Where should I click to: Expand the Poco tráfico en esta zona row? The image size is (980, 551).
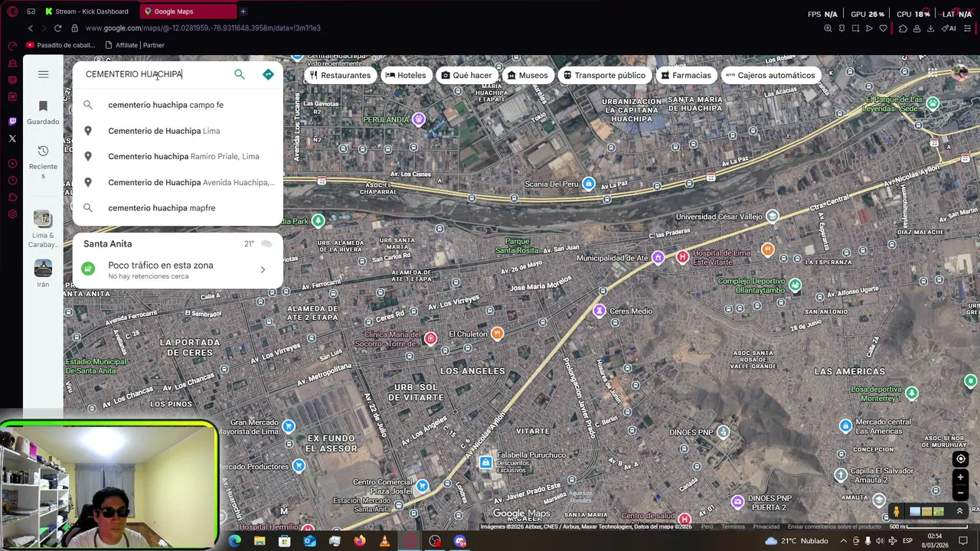(x=178, y=269)
